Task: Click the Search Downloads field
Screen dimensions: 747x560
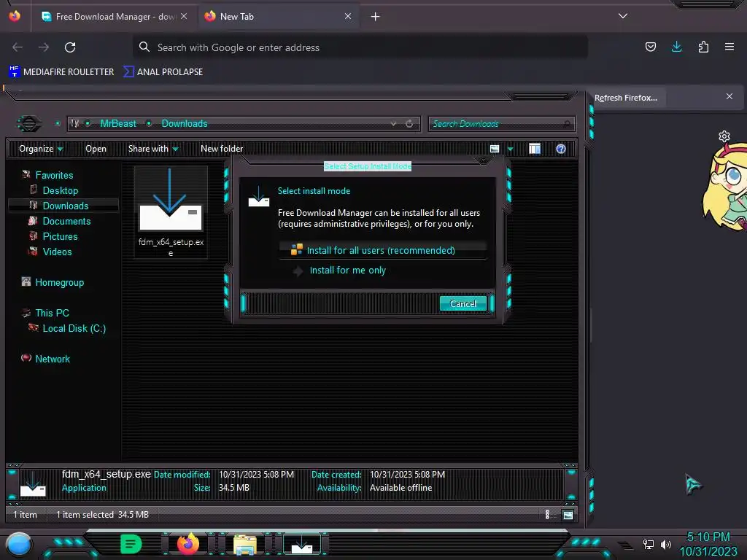Action: [501, 124]
